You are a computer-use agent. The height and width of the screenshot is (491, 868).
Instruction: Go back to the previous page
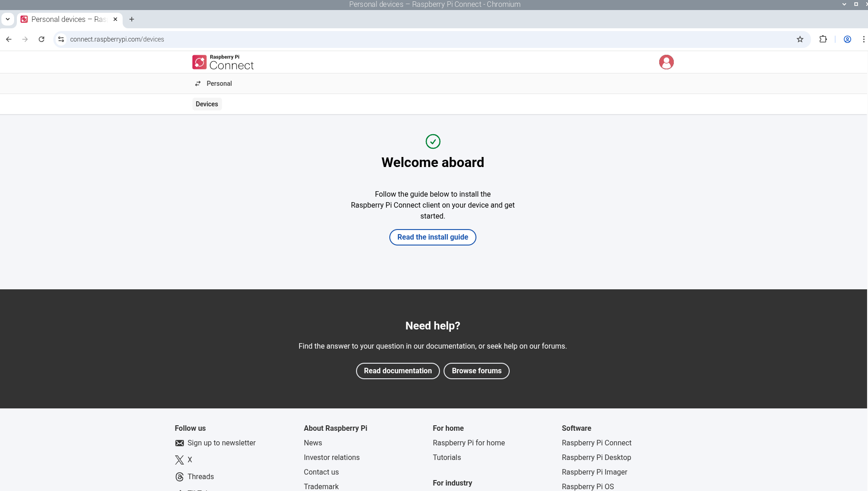click(x=9, y=39)
